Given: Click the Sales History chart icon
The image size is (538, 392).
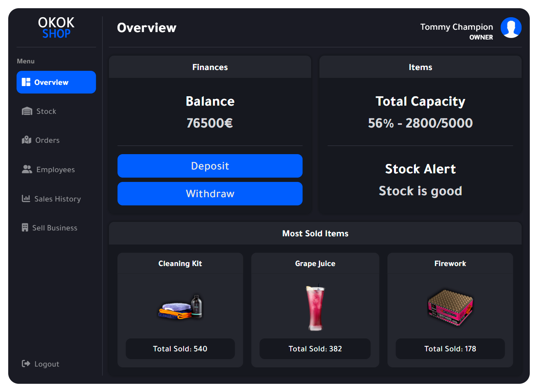Looking at the screenshot, I should pos(26,199).
